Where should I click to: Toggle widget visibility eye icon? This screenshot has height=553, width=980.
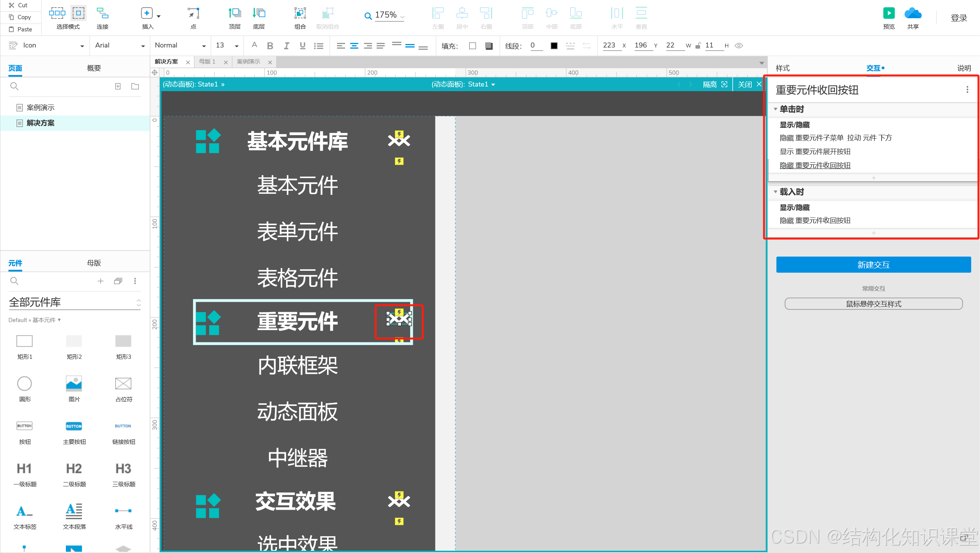pos(739,46)
